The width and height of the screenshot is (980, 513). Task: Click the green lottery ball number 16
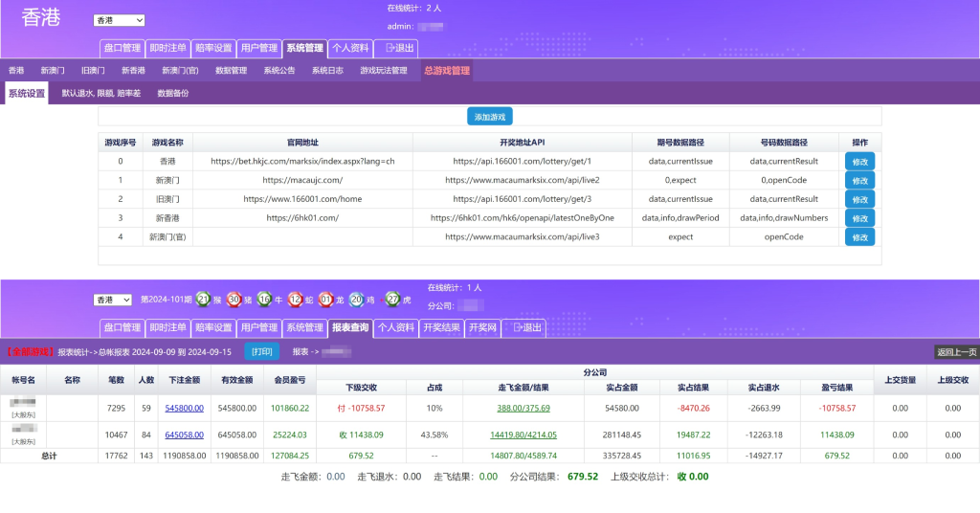tap(265, 300)
